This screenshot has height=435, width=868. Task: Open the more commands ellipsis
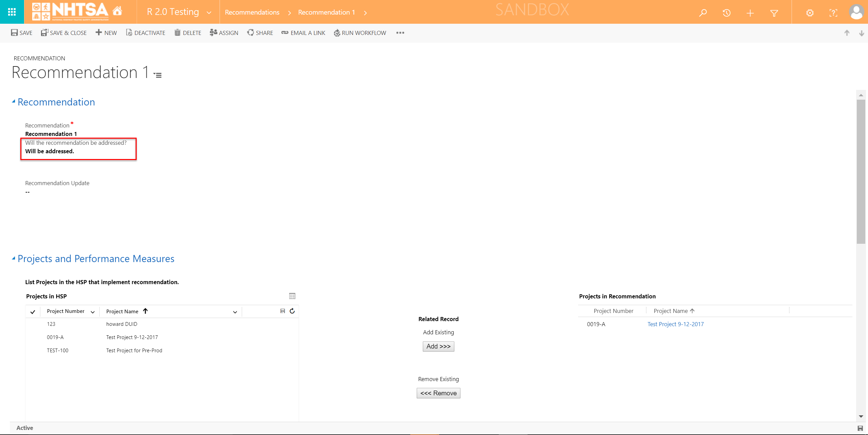tap(400, 33)
